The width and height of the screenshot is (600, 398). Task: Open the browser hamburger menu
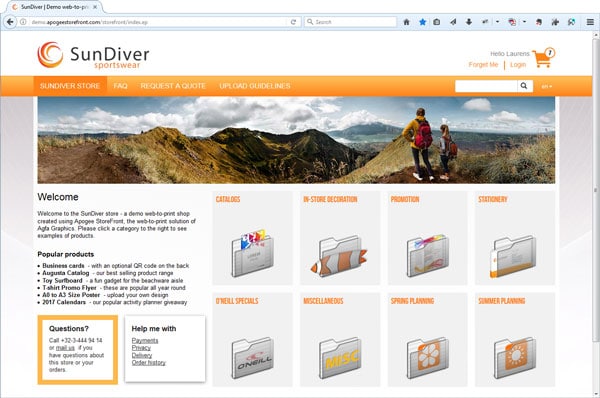point(590,22)
